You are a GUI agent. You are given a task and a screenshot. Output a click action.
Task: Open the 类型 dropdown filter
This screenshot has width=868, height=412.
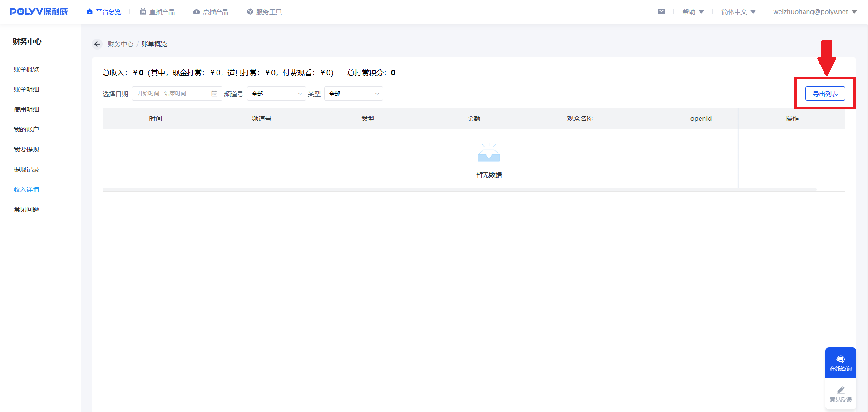354,94
